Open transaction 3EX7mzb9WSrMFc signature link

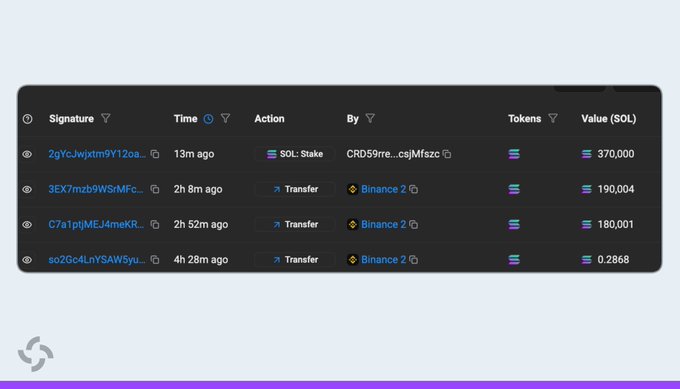[96, 189]
